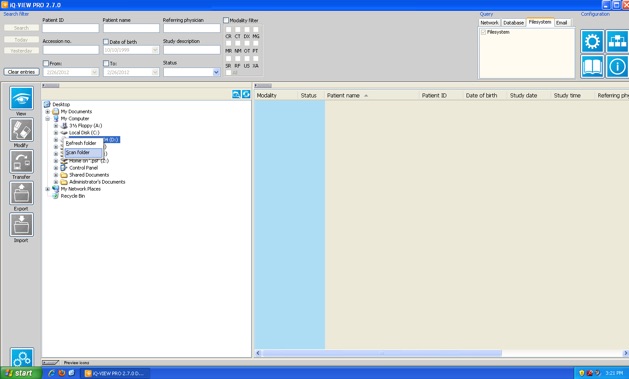
Task: Click the security shield icon in system tray
Action: (581, 373)
